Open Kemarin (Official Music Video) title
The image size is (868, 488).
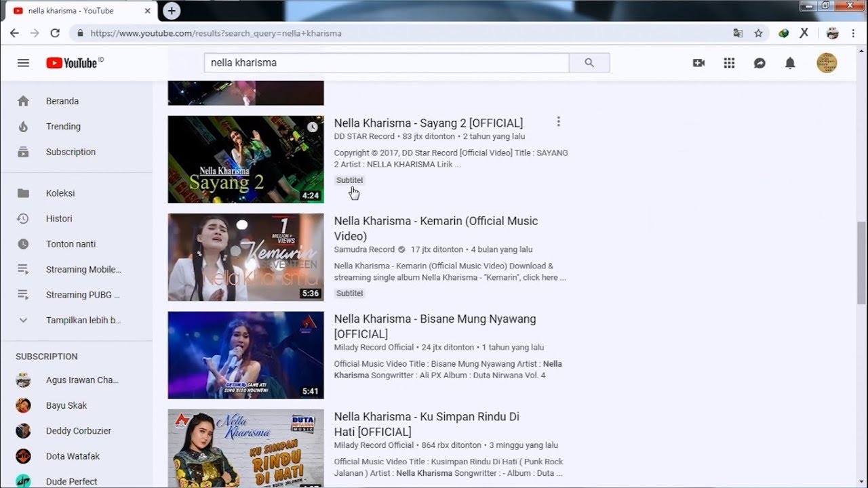click(x=436, y=228)
